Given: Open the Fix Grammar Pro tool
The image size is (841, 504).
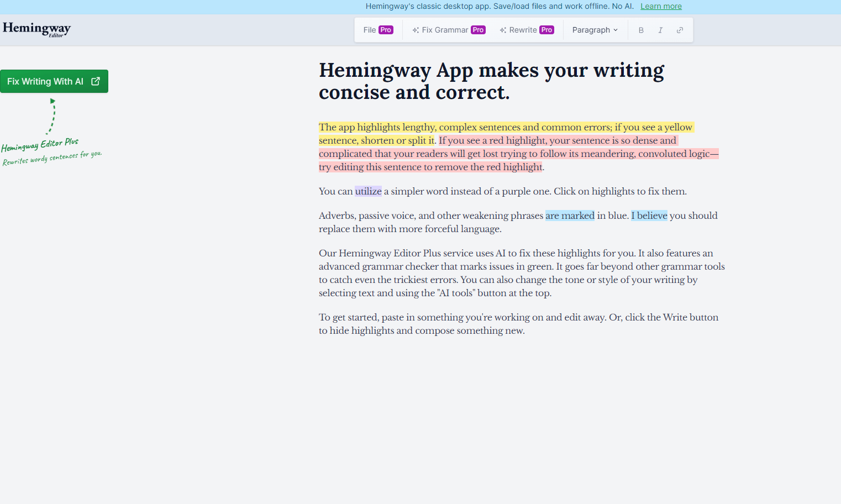Looking at the screenshot, I should [x=449, y=30].
